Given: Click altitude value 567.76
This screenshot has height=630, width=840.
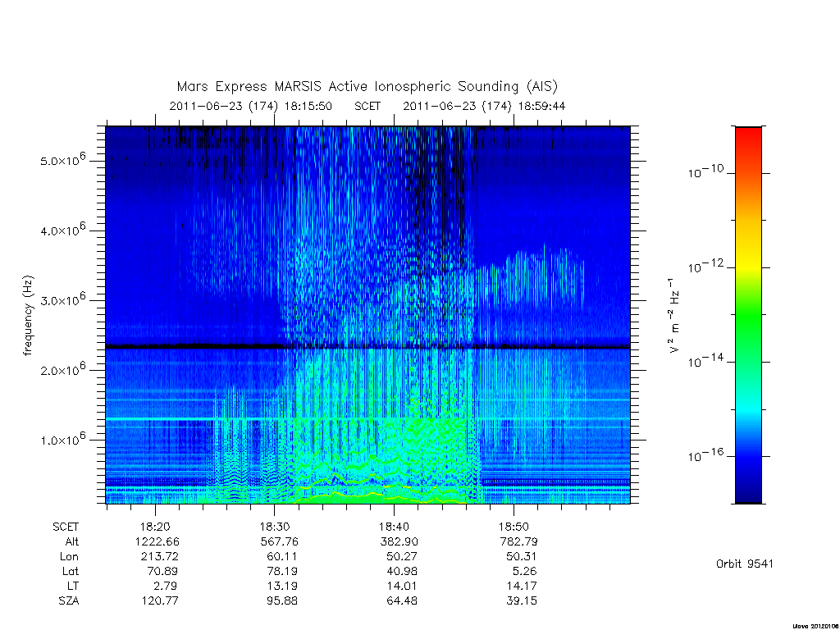Looking at the screenshot, I should (279, 541).
